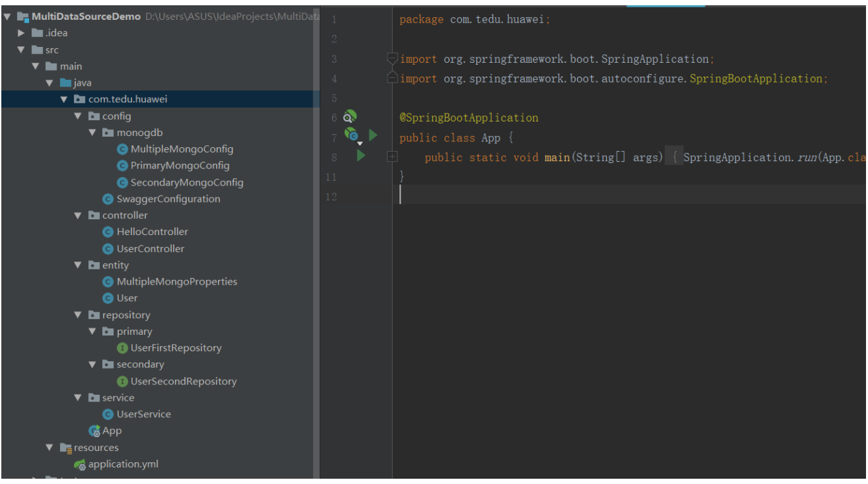
Task: Click the MultipleMongoConfig class icon
Action: coord(122,149)
